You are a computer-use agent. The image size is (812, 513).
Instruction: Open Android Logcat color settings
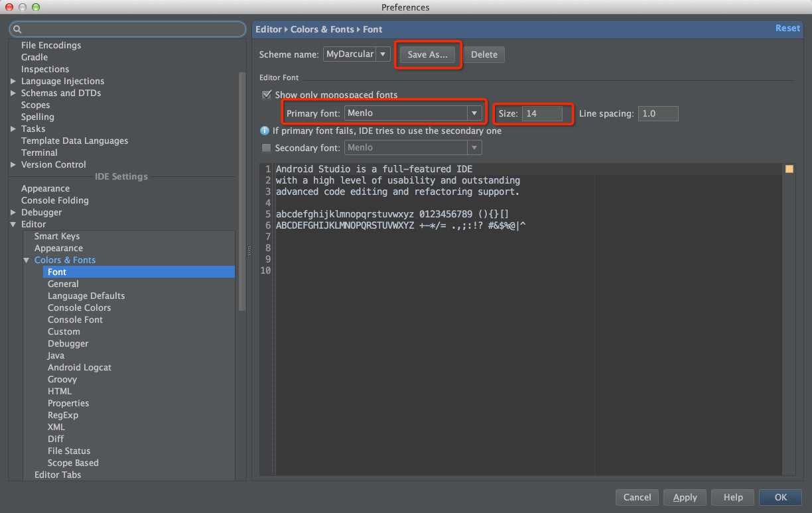(x=79, y=367)
